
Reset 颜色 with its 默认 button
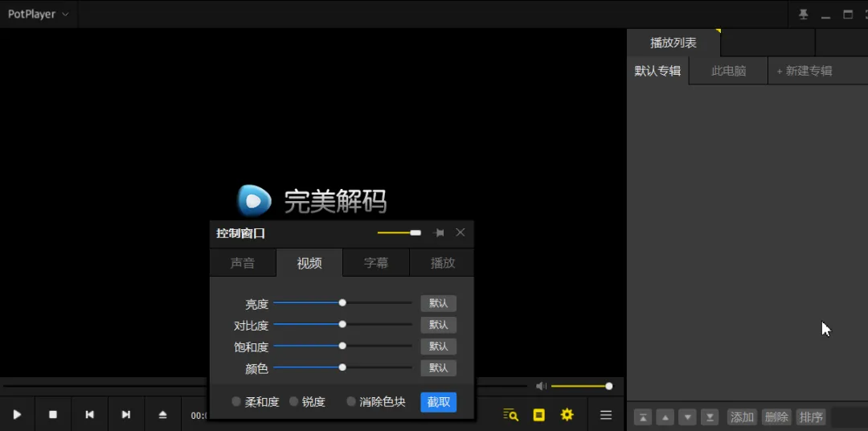tap(439, 367)
